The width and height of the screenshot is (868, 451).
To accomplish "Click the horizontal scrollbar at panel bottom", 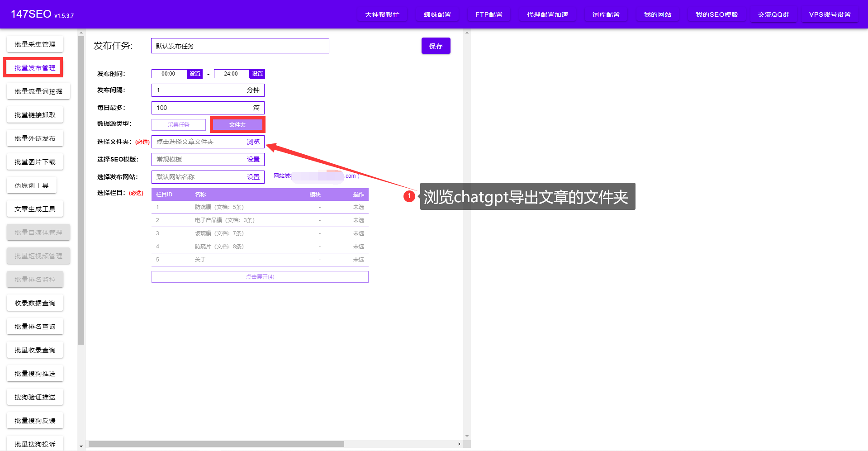I will 216,444.
